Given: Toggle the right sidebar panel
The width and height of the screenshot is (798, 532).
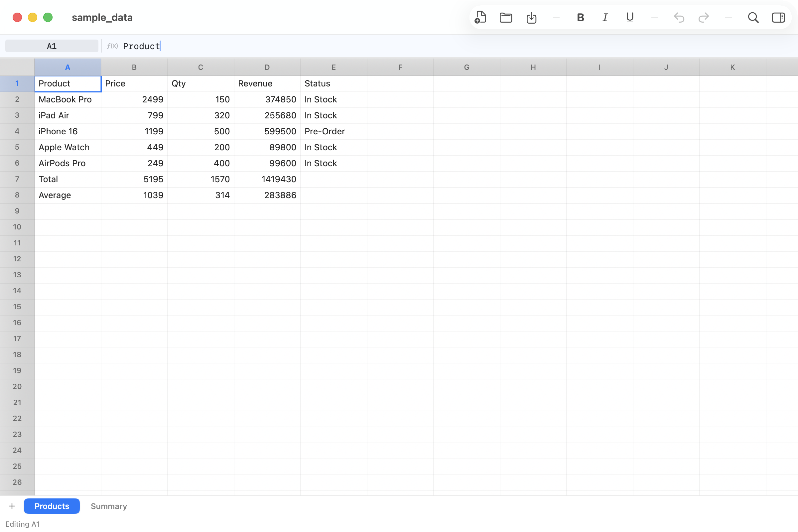Looking at the screenshot, I should point(778,17).
